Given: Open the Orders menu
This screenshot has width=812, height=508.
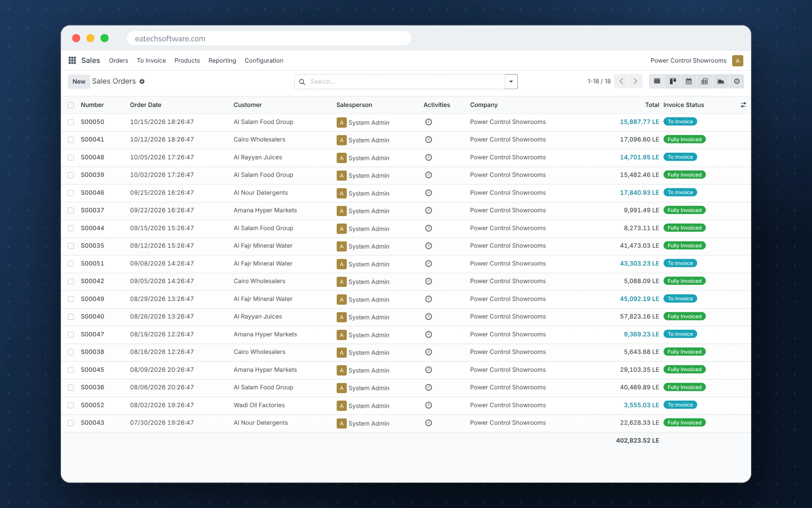Looking at the screenshot, I should [x=118, y=61].
